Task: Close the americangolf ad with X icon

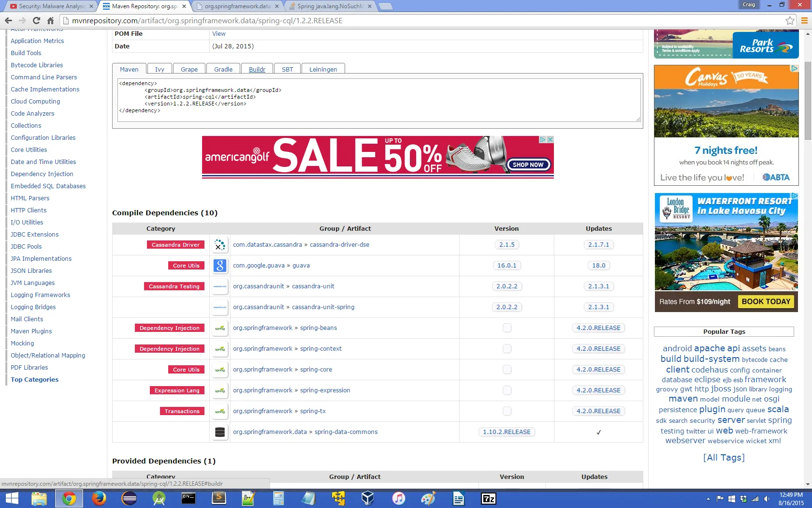Action: click(550, 139)
